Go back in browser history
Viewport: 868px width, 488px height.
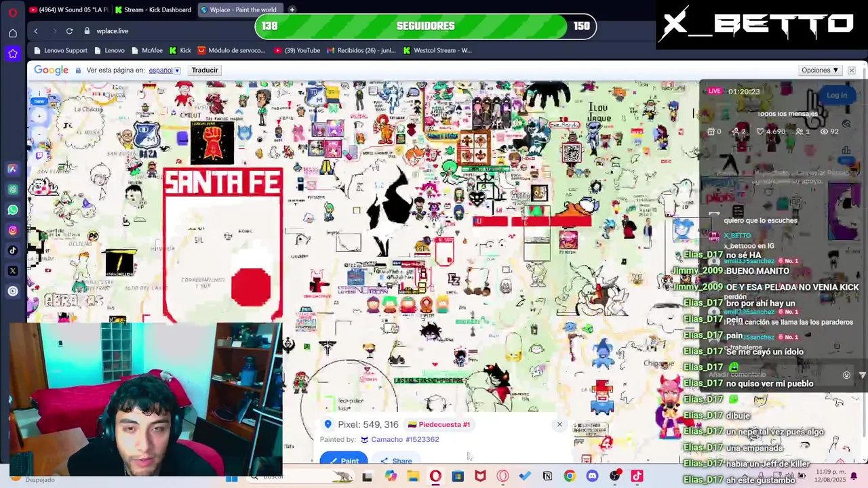click(x=36, y=30)
